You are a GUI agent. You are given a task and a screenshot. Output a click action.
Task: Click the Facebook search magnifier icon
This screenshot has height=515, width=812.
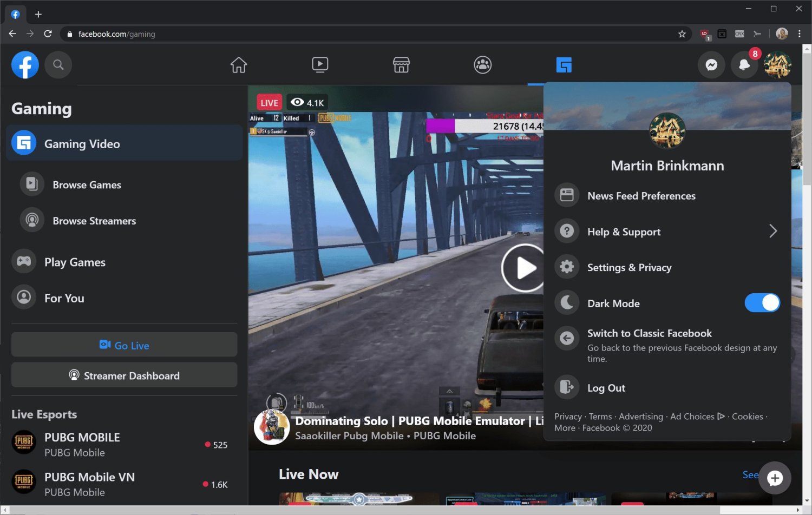point(58,65)
